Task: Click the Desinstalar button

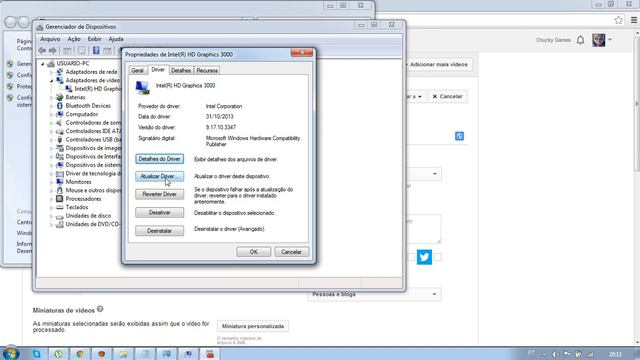Action: pyautogui.click(x=160, y=231)
